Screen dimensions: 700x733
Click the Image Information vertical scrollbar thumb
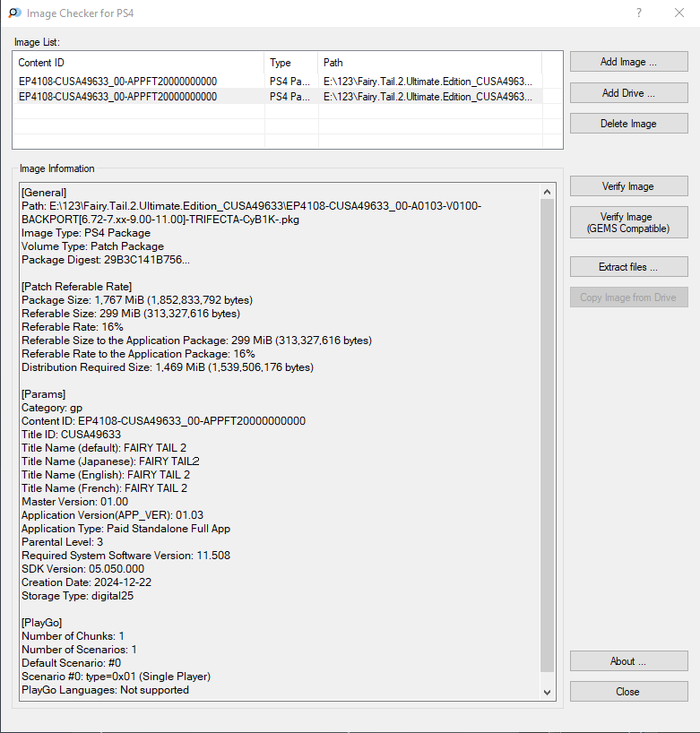[x=547, y=435]
